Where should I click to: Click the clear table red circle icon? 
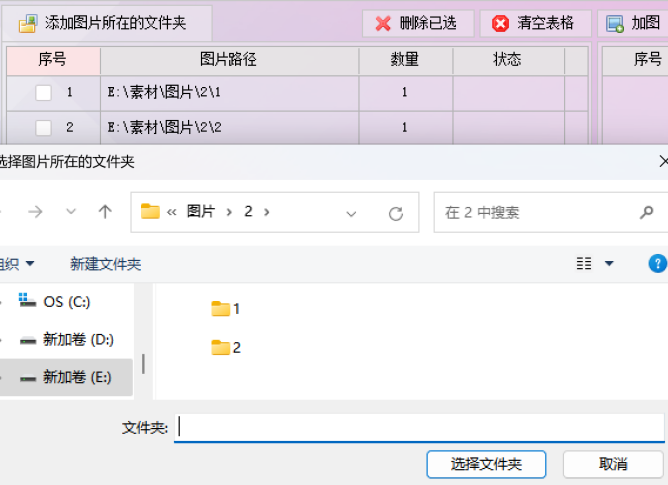(x=500, y=23)
